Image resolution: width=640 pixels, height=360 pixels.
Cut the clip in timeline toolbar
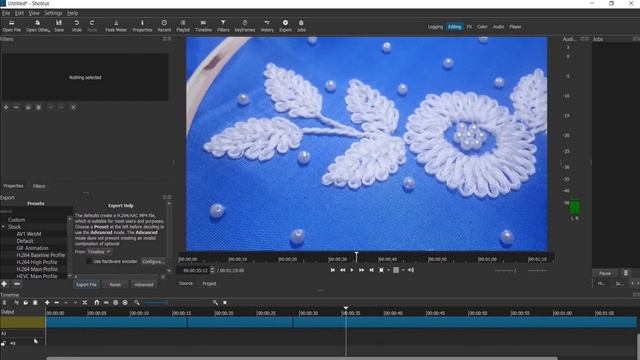click(x=16, y=302)
